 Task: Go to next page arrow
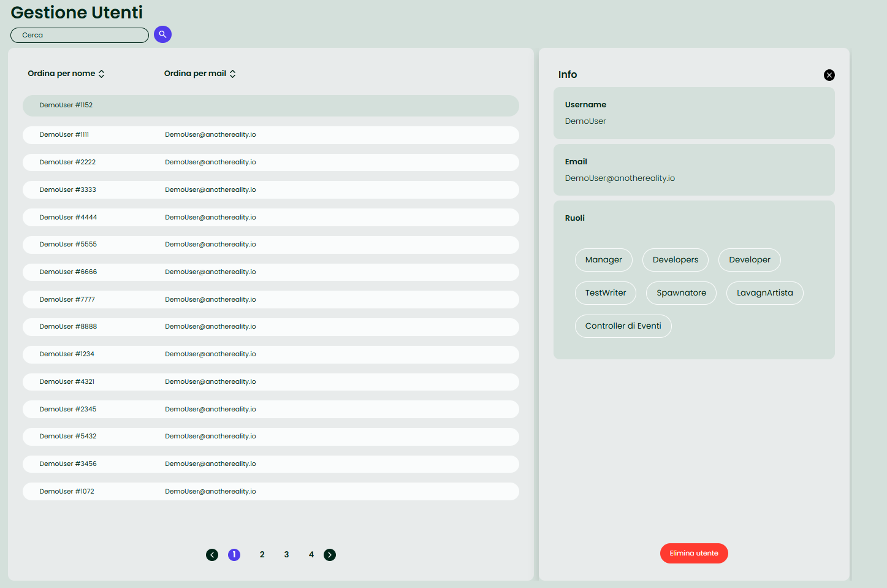(330, 555)
